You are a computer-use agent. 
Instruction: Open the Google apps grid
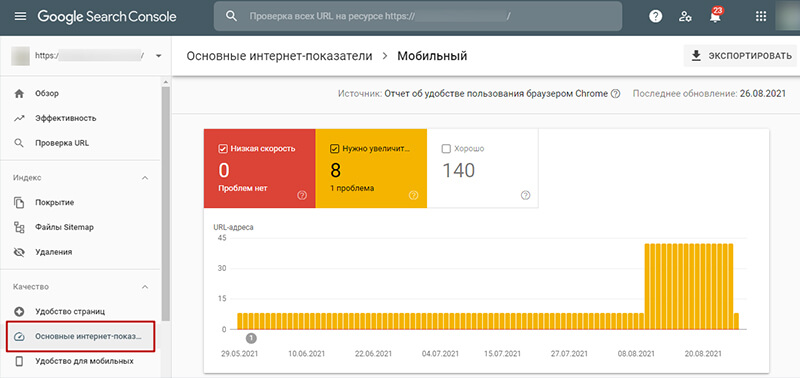point(761,16)
